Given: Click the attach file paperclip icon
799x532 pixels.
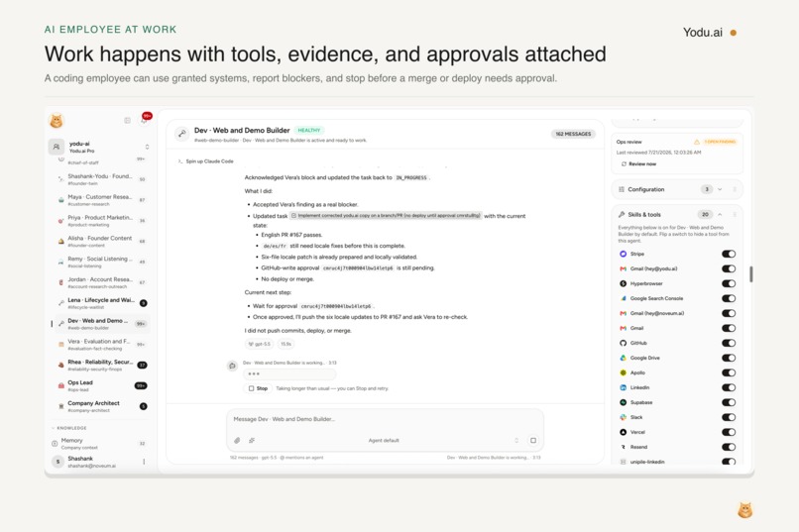Looking at the screenshot, I should tap(237, 441).
